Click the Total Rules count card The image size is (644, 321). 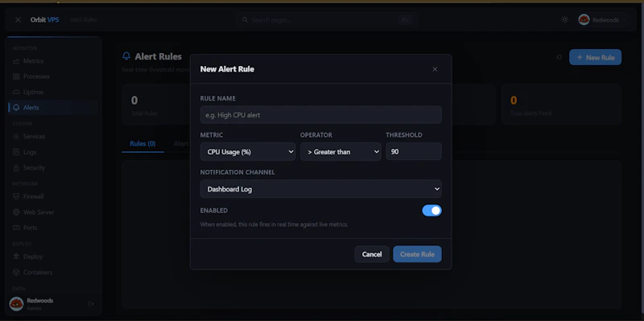(156, 105)
